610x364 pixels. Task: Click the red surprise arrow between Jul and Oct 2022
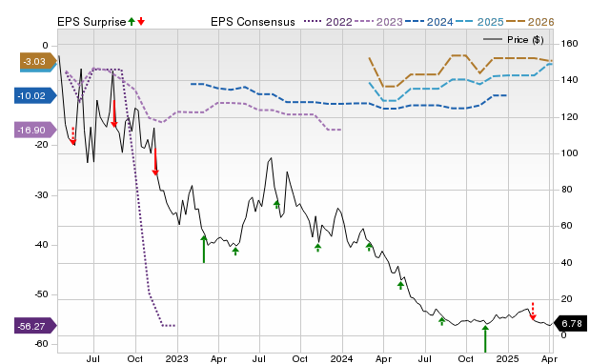point(114,113)
